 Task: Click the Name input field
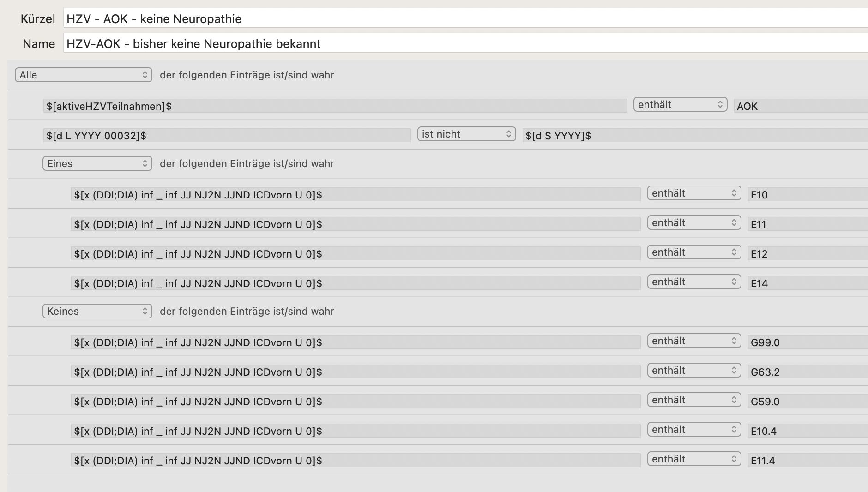465,43
